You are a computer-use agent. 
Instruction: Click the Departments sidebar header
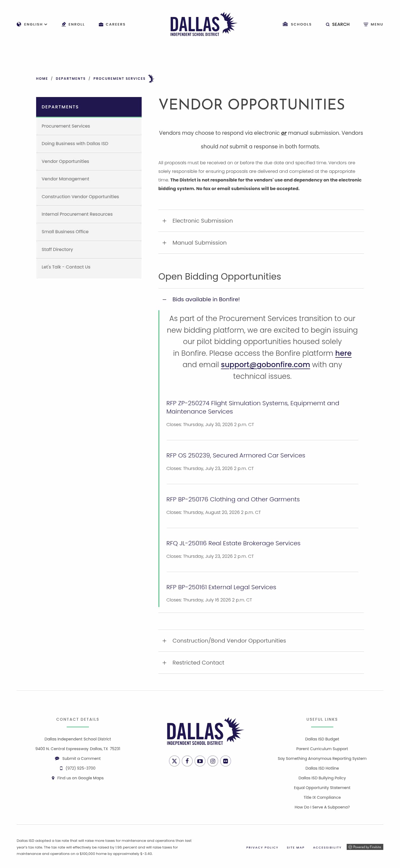(89, 107)
